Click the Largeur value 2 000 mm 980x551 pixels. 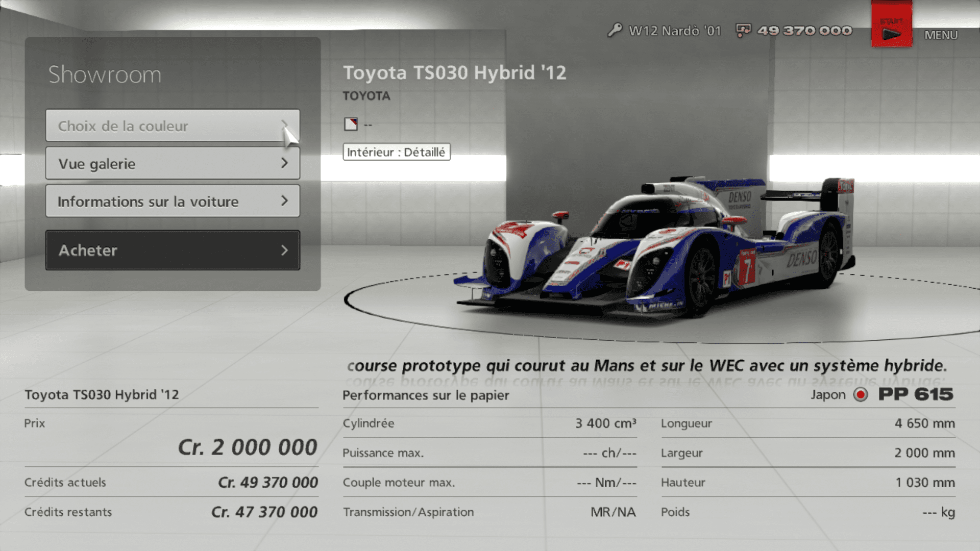924,453
